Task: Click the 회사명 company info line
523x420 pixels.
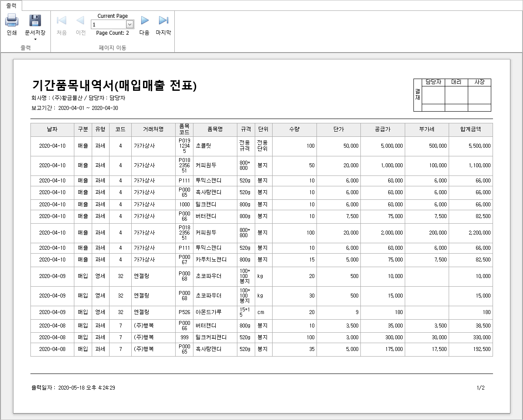Action: (78, 98)
